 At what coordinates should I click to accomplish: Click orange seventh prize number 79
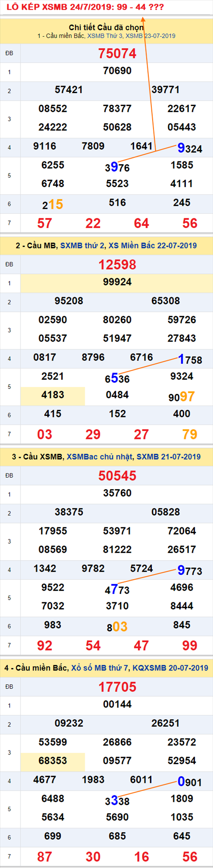pyautogui.click(x=190, y=434)
